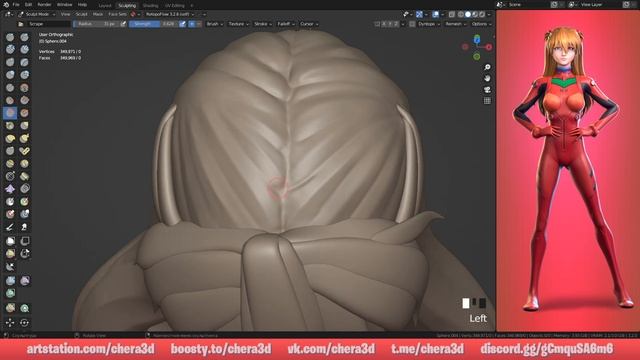
Task: Click the viewport zoom navigation icon
Action: [487, 67]
